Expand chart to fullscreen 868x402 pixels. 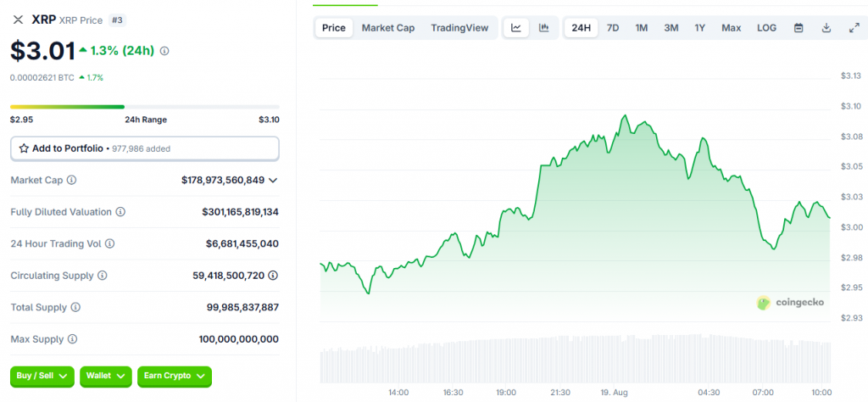click(x=854, y=28)
